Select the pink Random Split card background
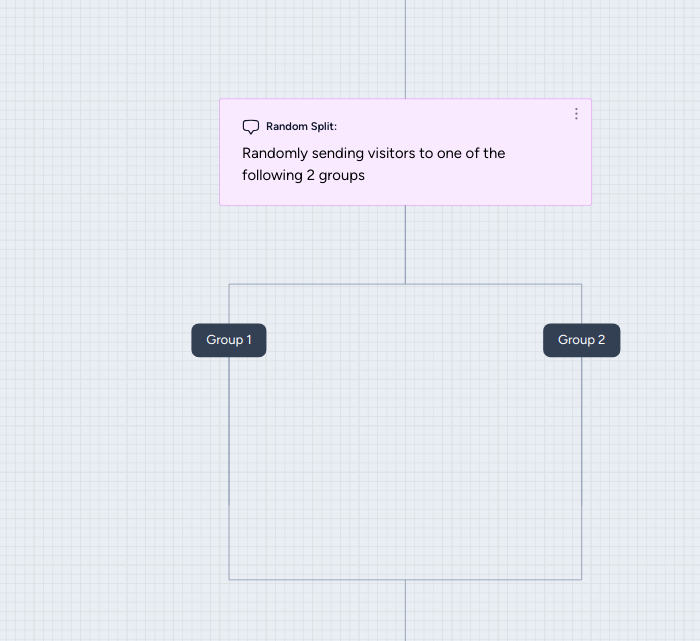This screenshot has width=700, height=641. click(480, 185)
